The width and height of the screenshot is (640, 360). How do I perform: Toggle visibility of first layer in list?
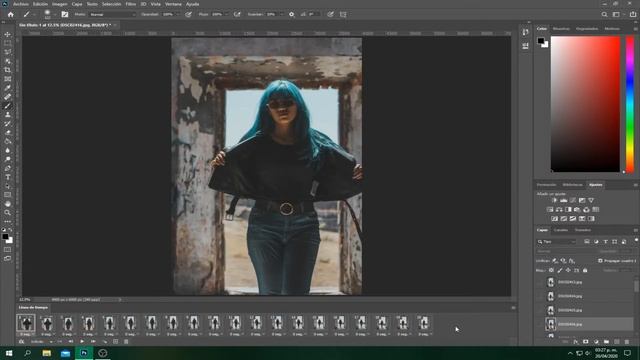click(x=540, y=282)
